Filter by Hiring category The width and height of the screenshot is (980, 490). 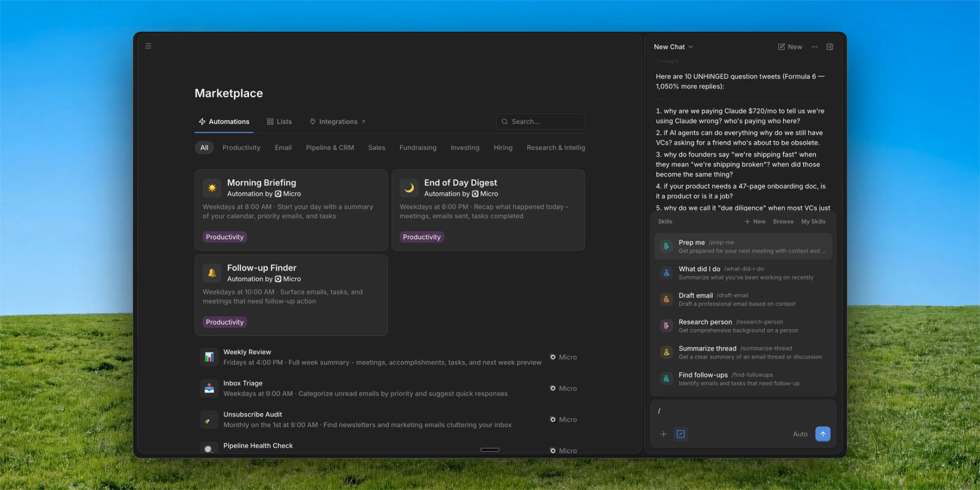tap(503, 148)
